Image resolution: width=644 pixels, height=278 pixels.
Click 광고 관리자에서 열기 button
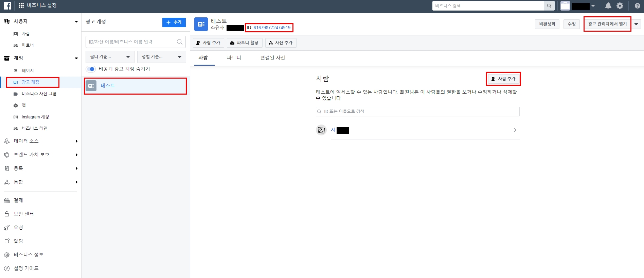[x=607, y=24]
